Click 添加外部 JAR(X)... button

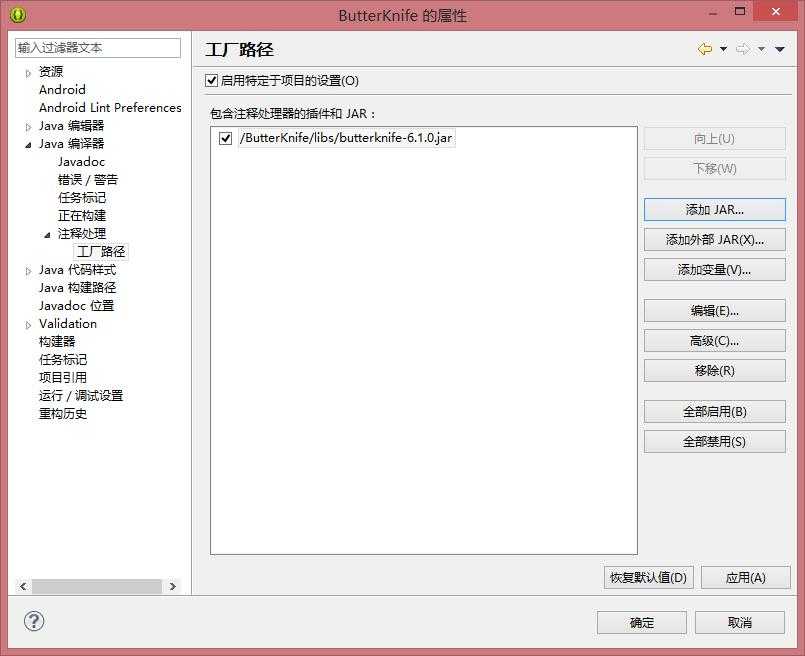[x=715, y=240]
